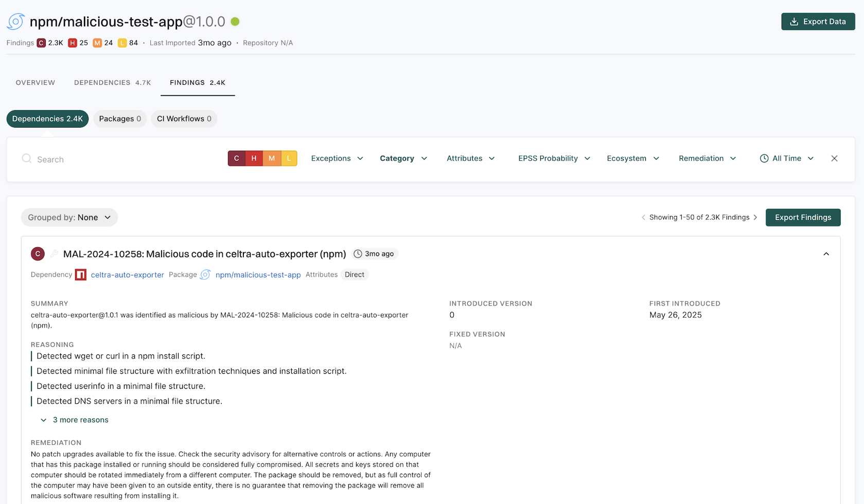Image resolution: width=864 pixels, height=504 pixels.
Task: Click the green status dot next to version 1.0.0
Action: (x=235, y=22)
